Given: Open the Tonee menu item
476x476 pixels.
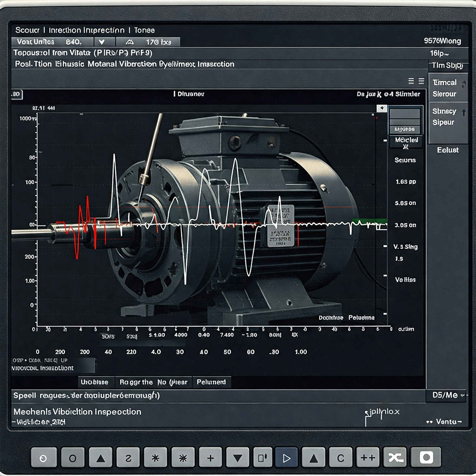Looking at the screenshot, I should click(x=144, y=30).
